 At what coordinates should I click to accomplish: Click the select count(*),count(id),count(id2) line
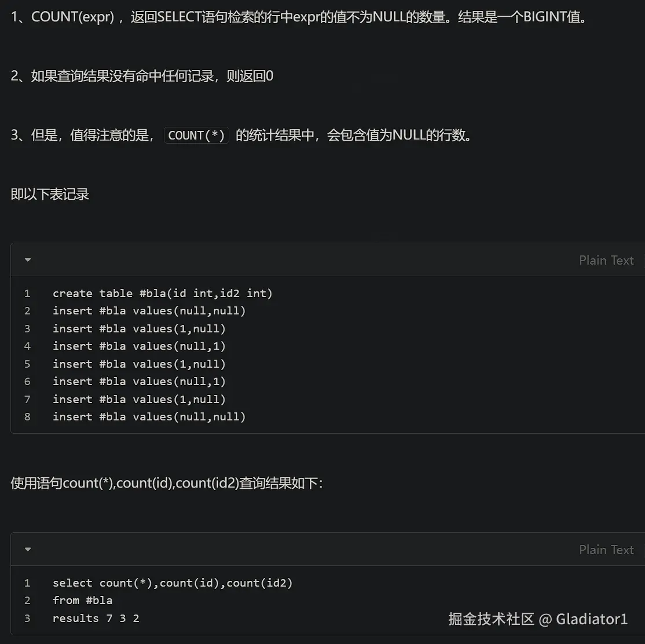[173, 583]
